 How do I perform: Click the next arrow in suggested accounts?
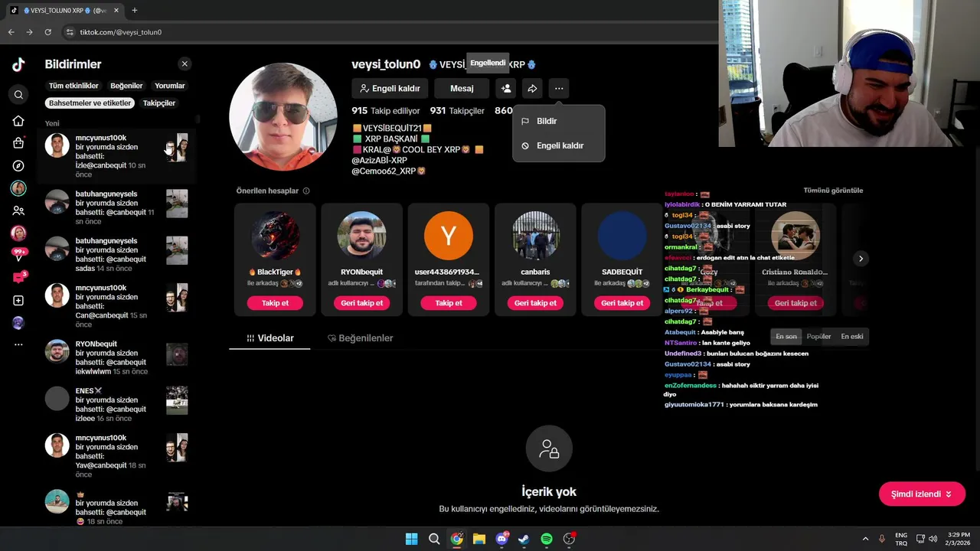click(861, 259)
